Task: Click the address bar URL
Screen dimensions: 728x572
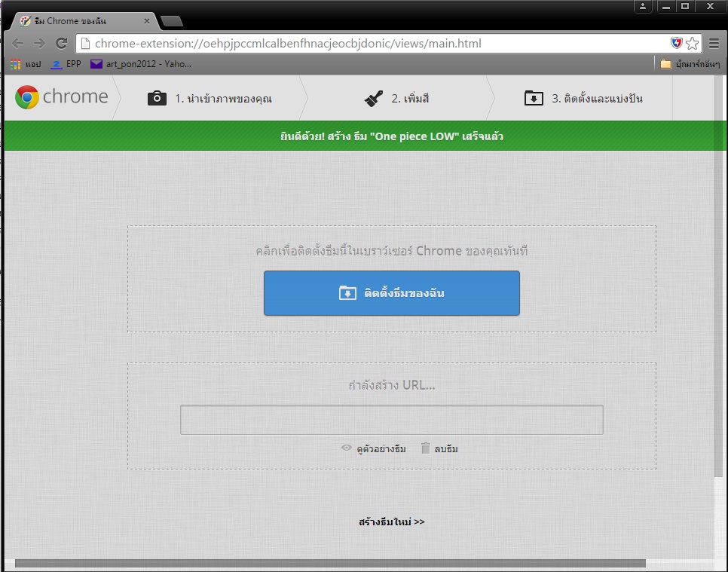Action: coord(288,44)
